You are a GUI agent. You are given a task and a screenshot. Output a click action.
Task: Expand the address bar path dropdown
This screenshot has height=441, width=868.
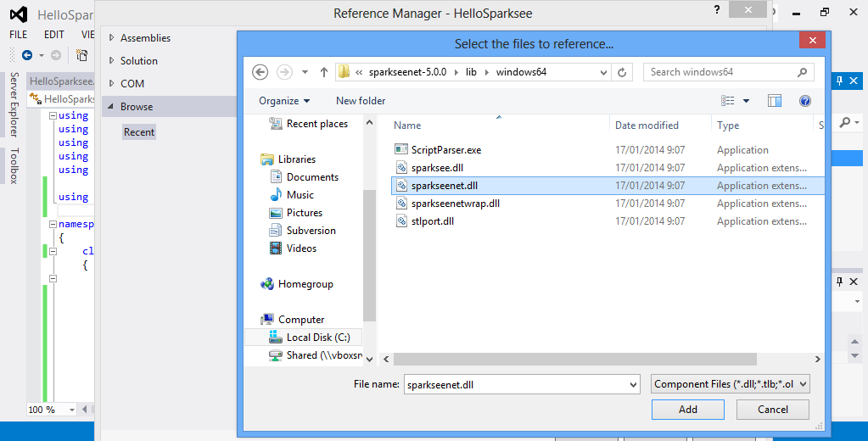point(603,72)
